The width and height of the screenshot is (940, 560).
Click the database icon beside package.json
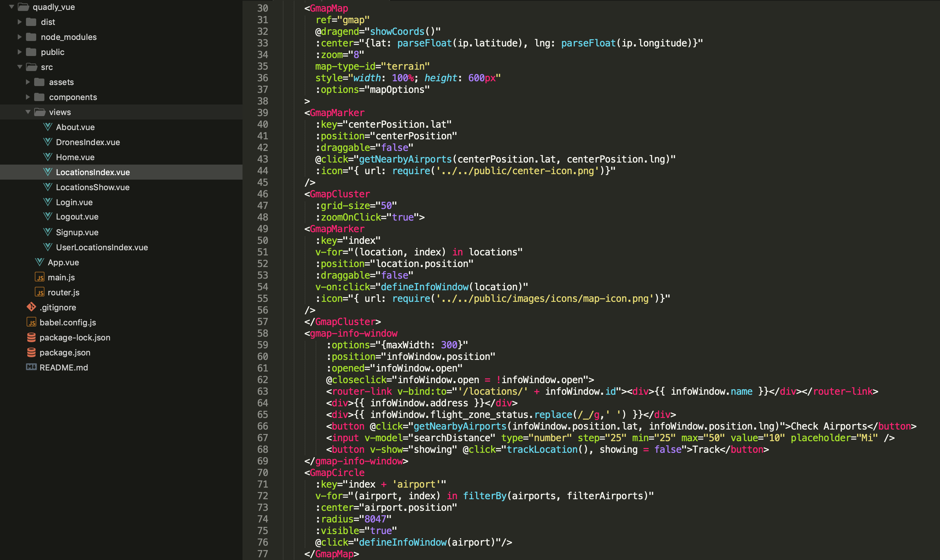coord(31,352)
